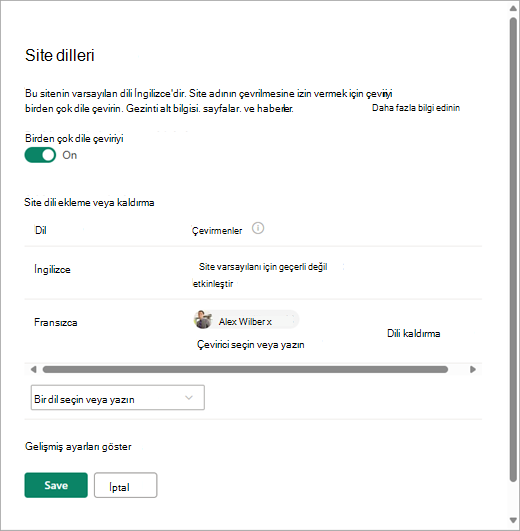Open the 'Bir dil seçin veya yazın' dropdown
Screen dimensions: 520x531
click(117, 398)
